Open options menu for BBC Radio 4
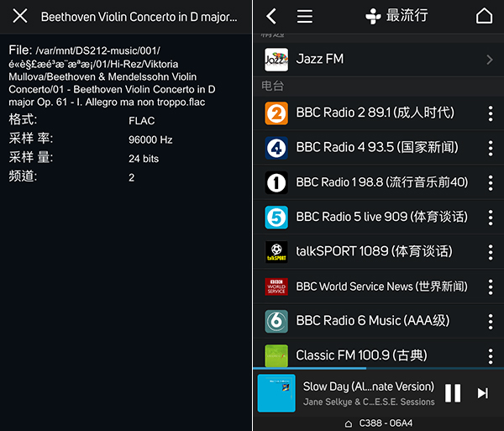 (491, 148)
